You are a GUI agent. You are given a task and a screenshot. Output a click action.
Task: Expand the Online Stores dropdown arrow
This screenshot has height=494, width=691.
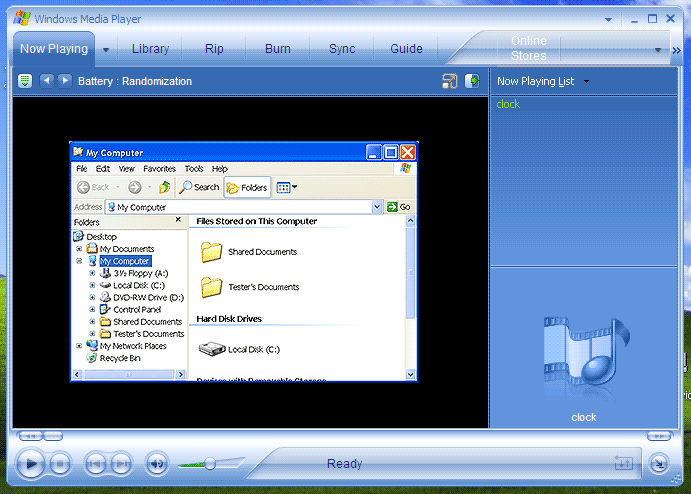tap(658, 49)
